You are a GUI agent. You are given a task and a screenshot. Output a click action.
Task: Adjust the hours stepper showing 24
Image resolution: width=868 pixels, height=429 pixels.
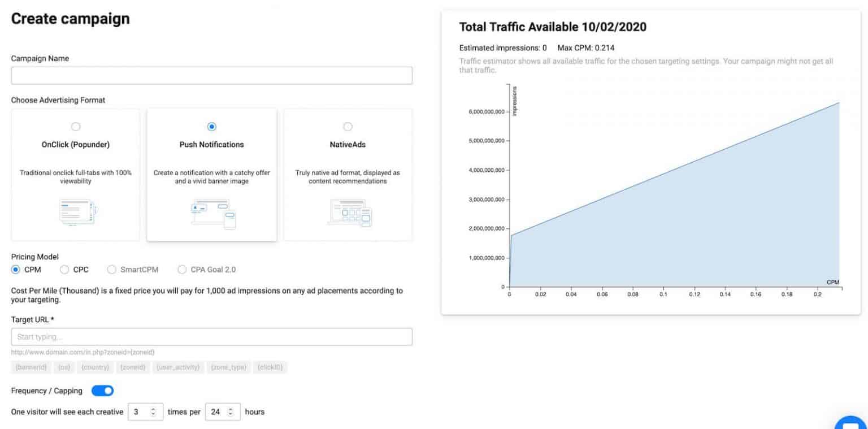pos(229,412)
